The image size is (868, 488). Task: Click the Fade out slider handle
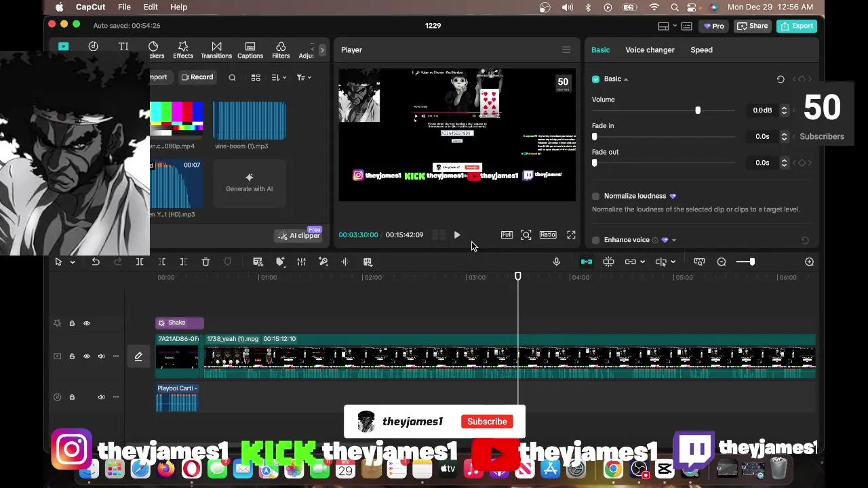(x=595, y=163)
